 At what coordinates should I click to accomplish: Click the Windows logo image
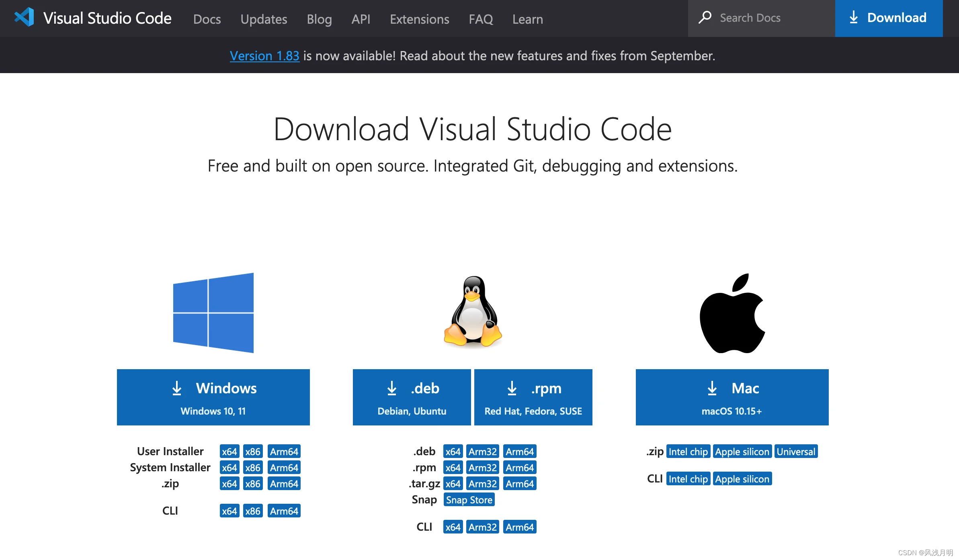coord(213,313)
